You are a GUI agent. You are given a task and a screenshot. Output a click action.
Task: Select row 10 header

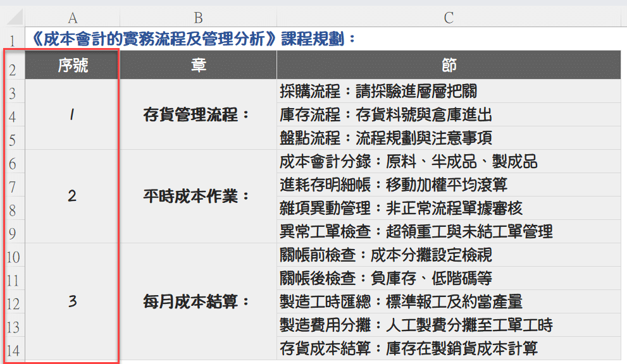pyautogui.click(x=13, y=255)
